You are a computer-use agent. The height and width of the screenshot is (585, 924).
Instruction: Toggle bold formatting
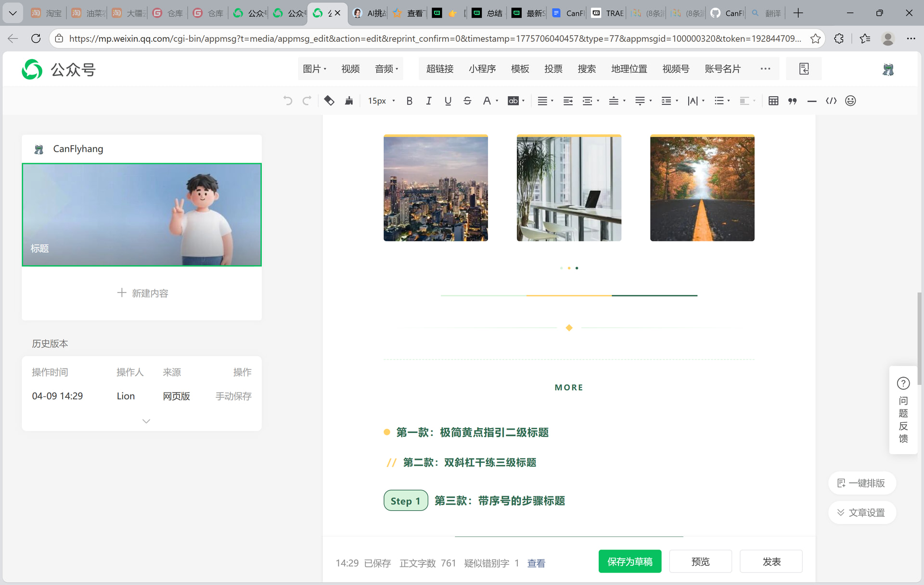tap(409, 101)
